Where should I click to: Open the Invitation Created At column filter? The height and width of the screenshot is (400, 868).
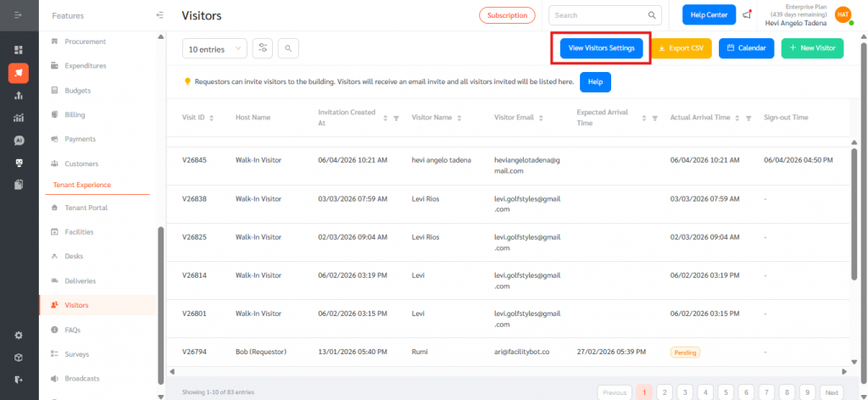click(396, 118)
